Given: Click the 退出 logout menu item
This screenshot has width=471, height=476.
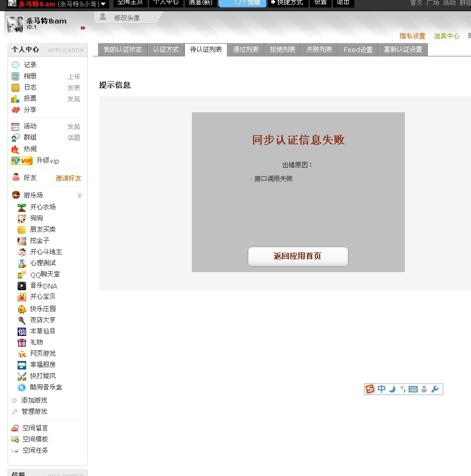Looking at the screenshot, I should pyautogui.click(x=343, y=3).
